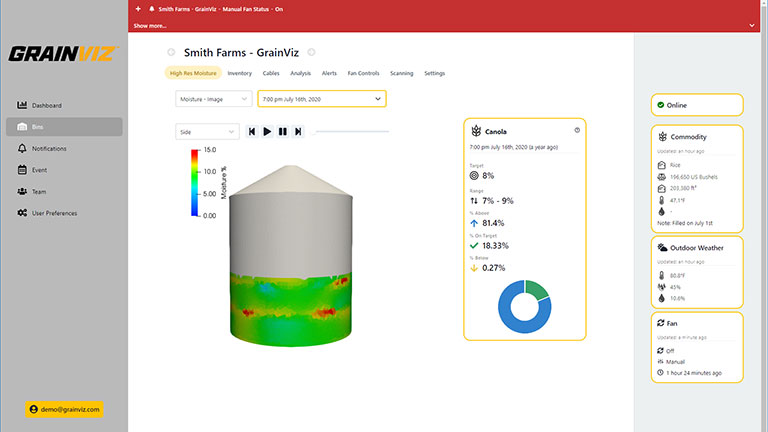Image resolution: width=768 pixels, height=432 pixels.
Task: Click the Target bullseye icon
Action: click(x=474, y=175)
